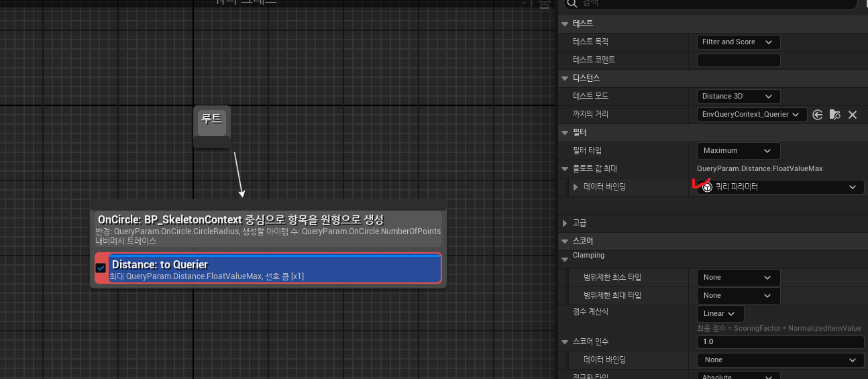
Task: Collapse the 스코어 section
Action: point(564,241)
